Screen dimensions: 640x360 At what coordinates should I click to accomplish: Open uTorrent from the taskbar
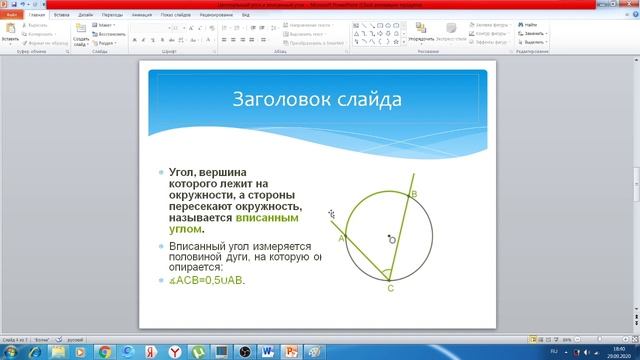(x=198, y=352)
